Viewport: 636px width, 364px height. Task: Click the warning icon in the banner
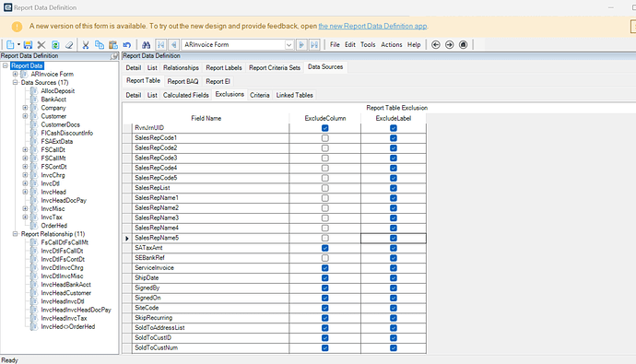(x=17, y=27)
